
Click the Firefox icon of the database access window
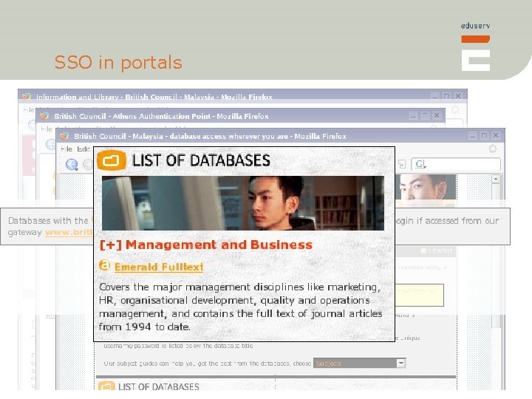(64, 136)
